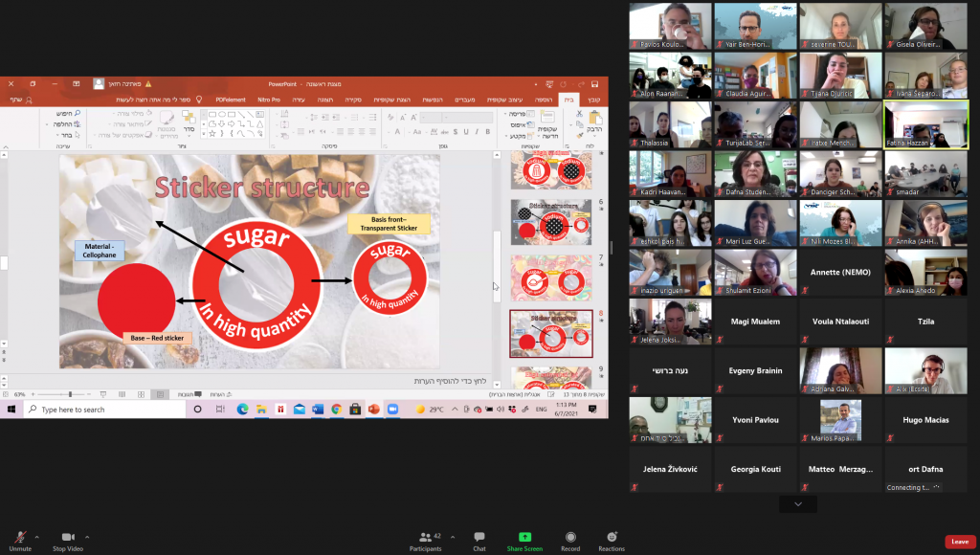Click the Share button in PowerPoint ribbon
The image size is (980, 555).
pyautogui.click(x=21, y=100)
